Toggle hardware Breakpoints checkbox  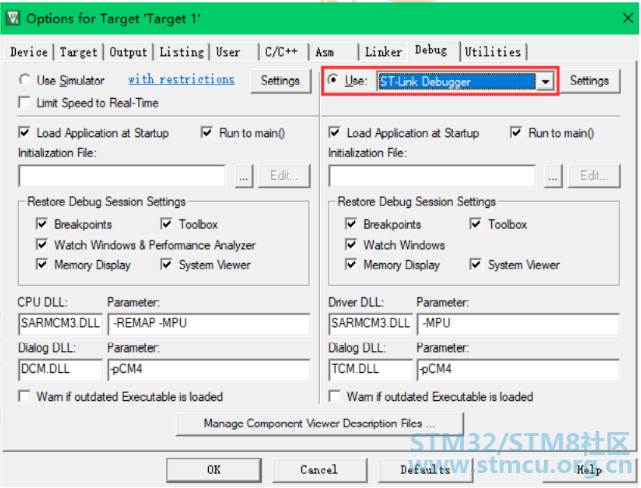point(351,224)
